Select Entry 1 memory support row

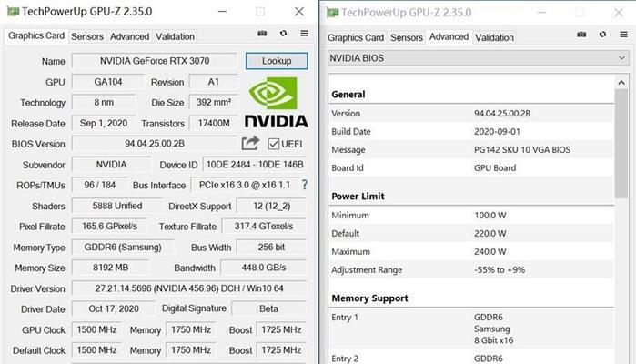(471, 329)
